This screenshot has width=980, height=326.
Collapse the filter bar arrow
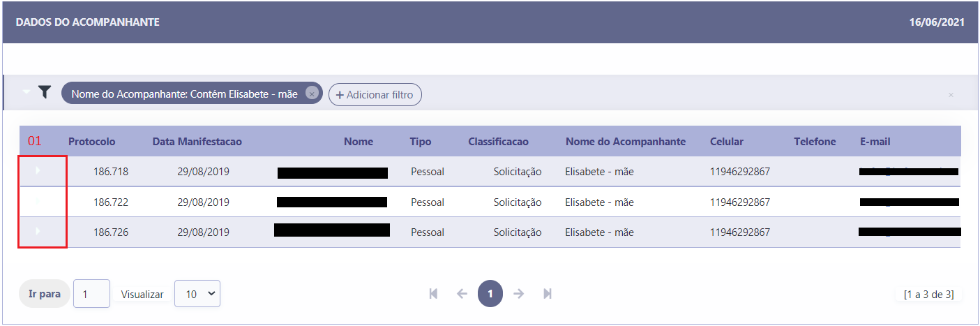point(27,91)
